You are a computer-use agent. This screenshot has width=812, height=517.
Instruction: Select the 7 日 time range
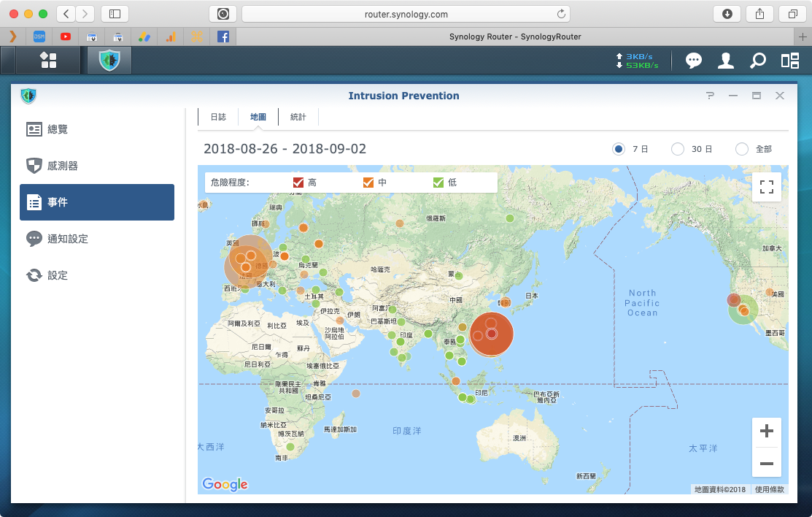(x=619, y=150)
